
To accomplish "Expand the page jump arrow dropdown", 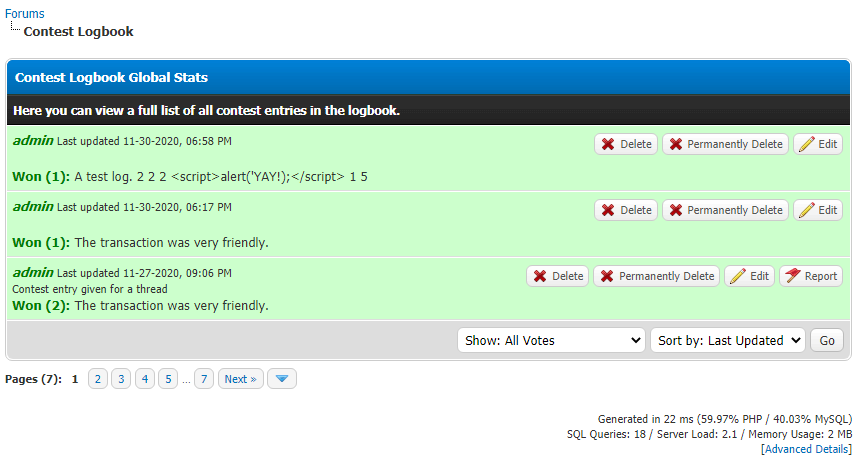I will click(282, 379).
